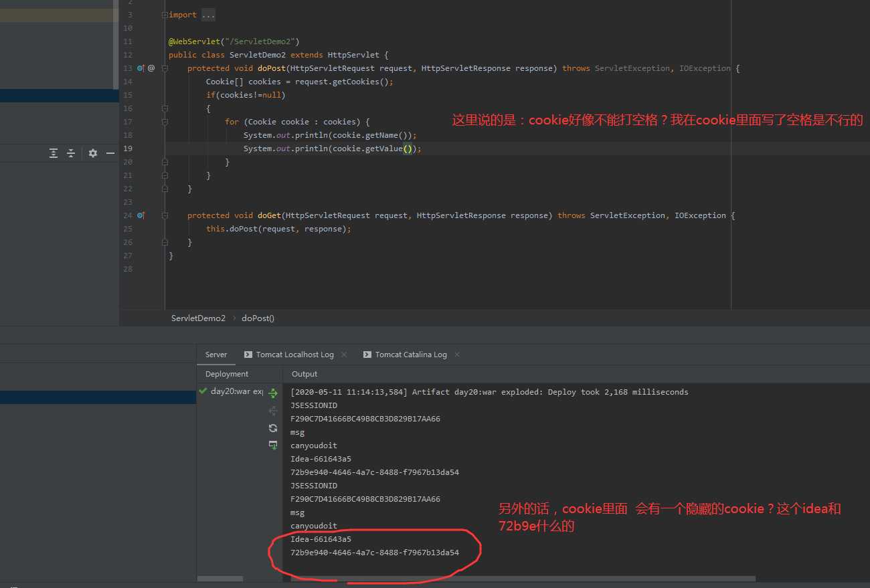870x588 pixels.
Task: Click the override gutter icon on line 13
Action: pos(141,68)
